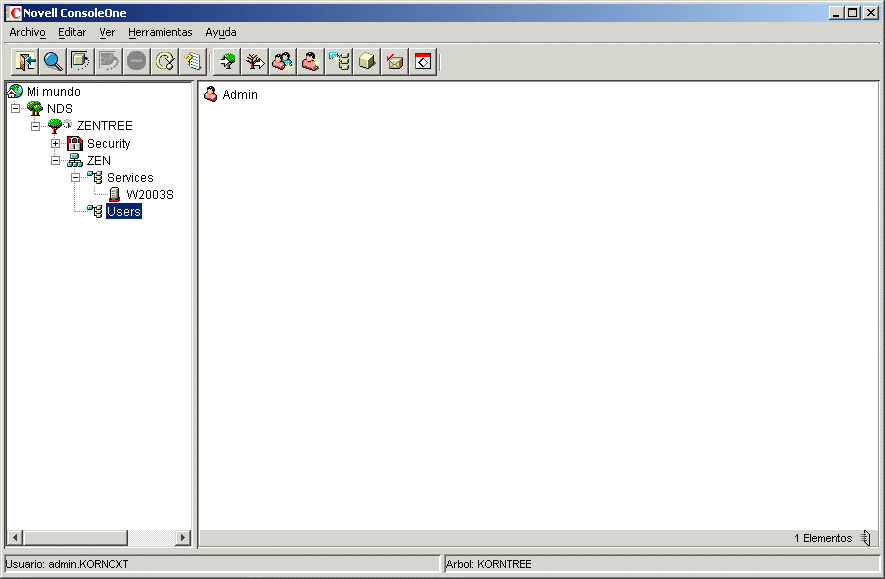Select the Admin user in the right pane
The height and width of the screenshot is (579, 885).
240,94
